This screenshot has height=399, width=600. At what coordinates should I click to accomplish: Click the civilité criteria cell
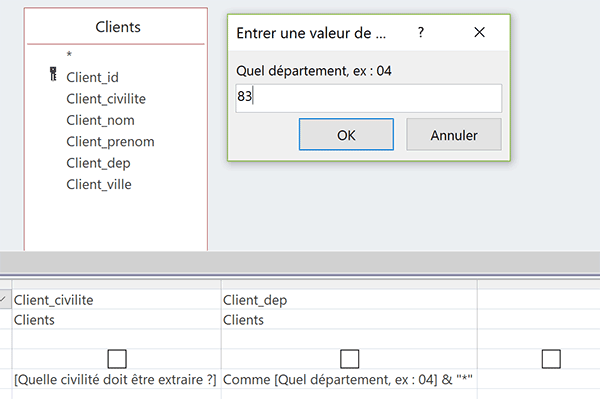click(116, 379)
